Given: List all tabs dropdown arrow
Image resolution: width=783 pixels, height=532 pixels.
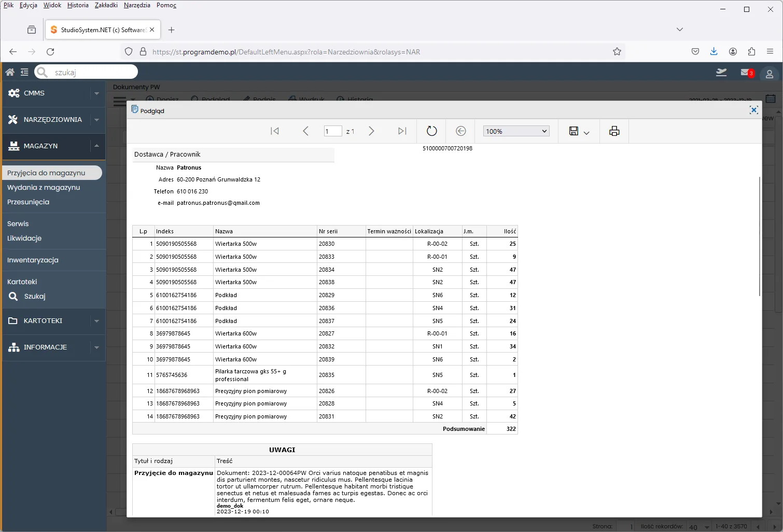Looking at the screenshot, I should [680, 30].
